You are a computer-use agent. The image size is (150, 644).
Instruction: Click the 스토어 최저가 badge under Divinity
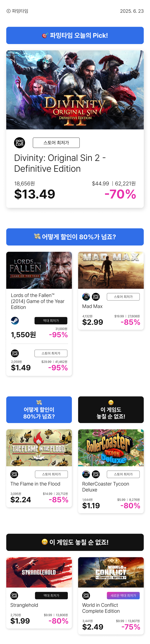click(56, 143)
